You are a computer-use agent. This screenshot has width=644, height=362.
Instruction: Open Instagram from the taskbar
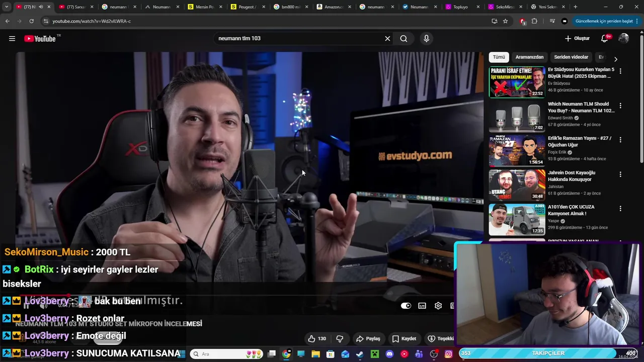(448, 354)
